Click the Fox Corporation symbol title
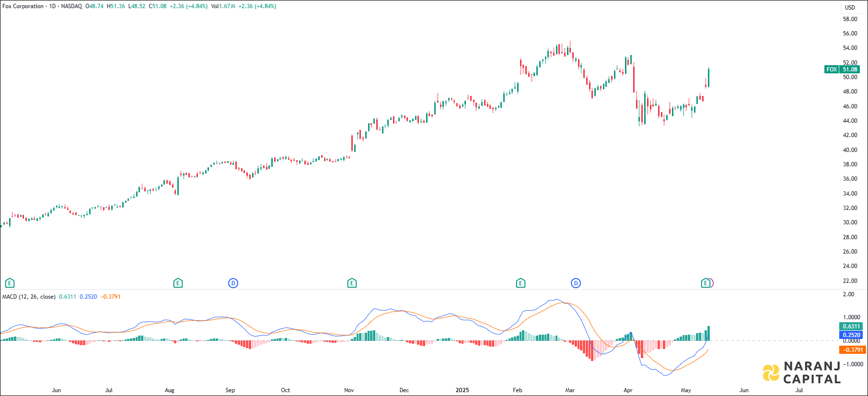The height and width of the screenshot is (396, 868). (x=23, y=6)
